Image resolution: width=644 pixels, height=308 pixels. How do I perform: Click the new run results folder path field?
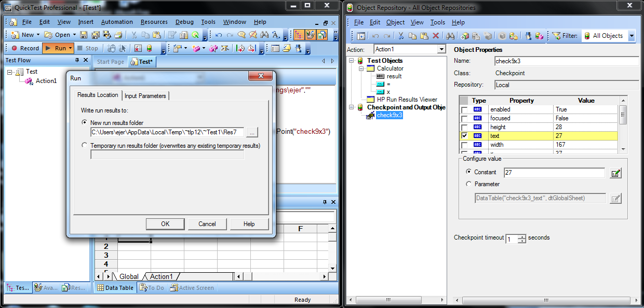[x=167, y=132]
